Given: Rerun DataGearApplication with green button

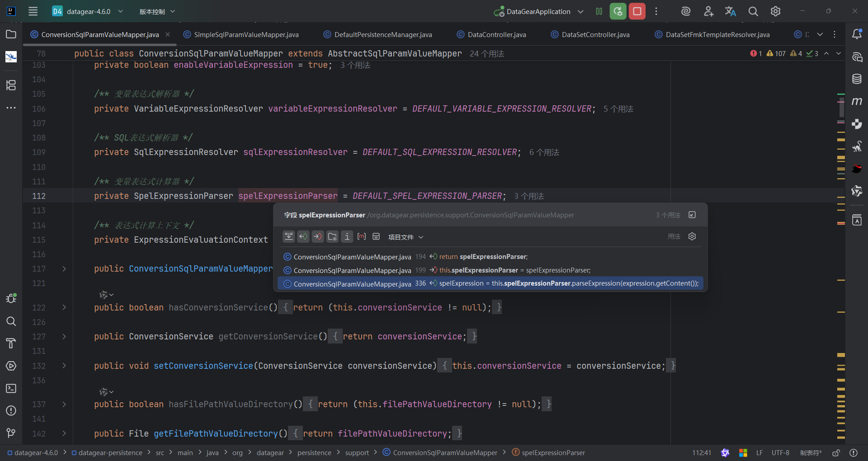Looking at the screenshot, I should pyautogui.click(x=618, y=11).
